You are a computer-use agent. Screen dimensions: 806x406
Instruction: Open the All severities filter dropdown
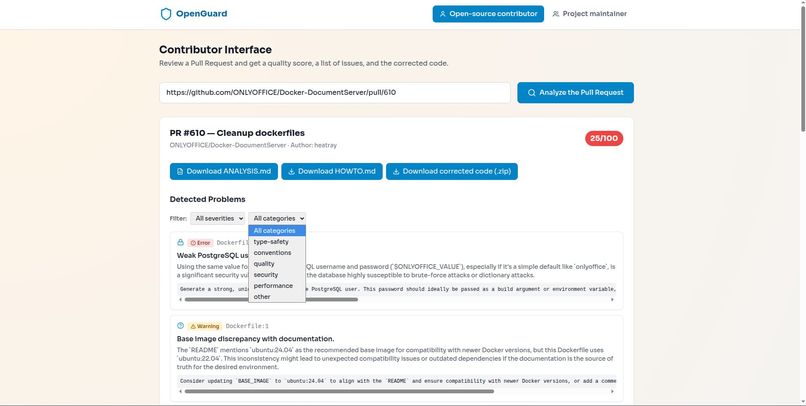pyautogui.click(x=217, y=218)
